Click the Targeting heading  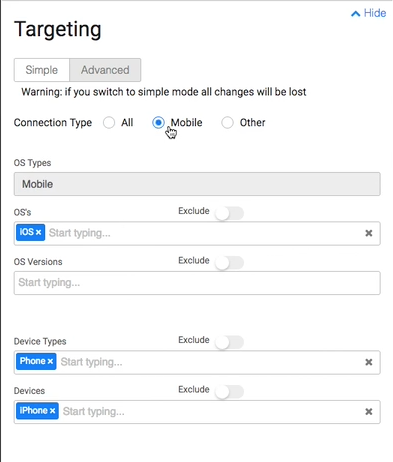click(x=58, y=30)
